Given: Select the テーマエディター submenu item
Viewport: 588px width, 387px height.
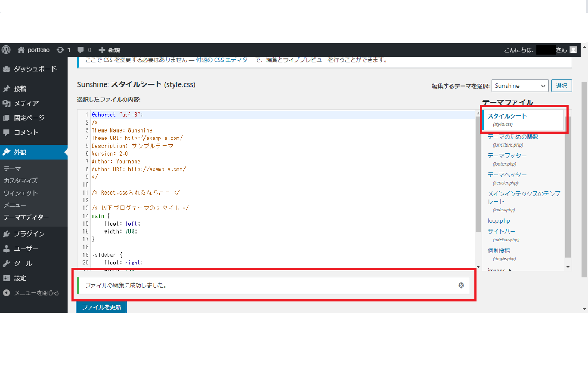Looking at the screenshot, I should (x=26, y=217).
